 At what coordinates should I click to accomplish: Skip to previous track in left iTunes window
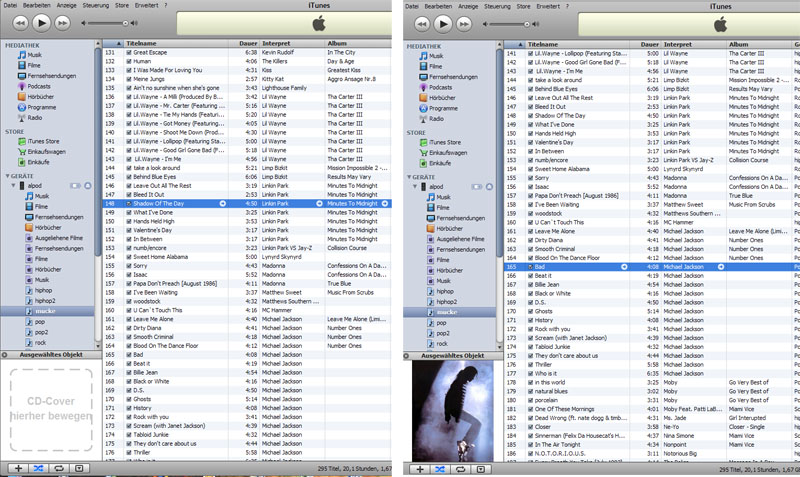(x=20, y=22)
